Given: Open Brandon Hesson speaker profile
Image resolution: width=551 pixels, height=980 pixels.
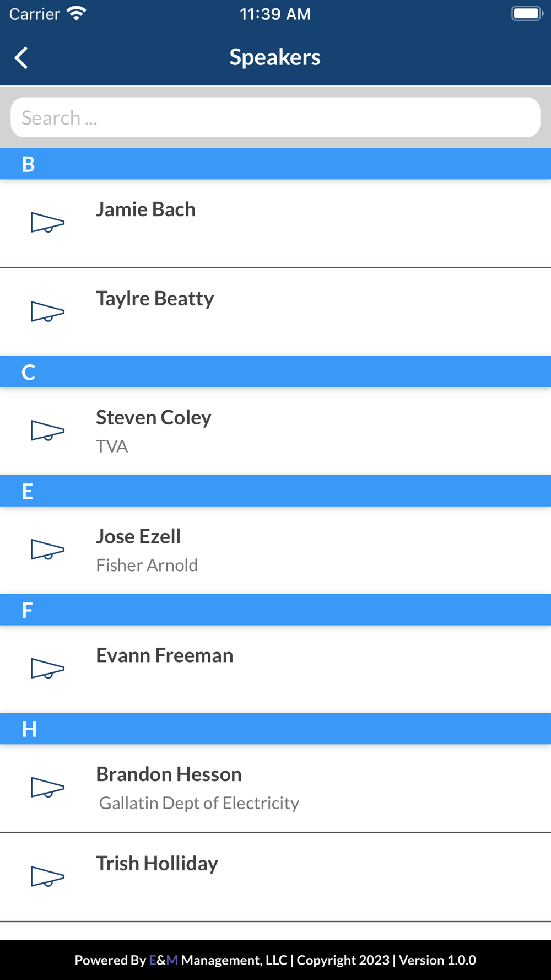Looking at the screenshot, I should (x=275, y=788).
